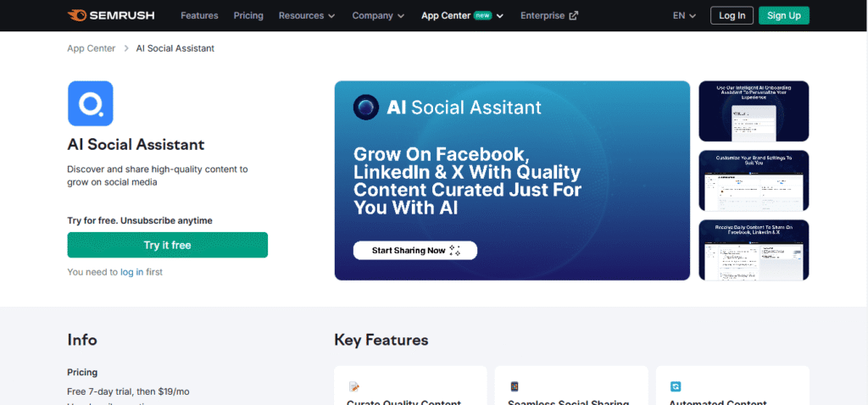
Task: Click the AI Social Assistant app icon
Action: 90,103
